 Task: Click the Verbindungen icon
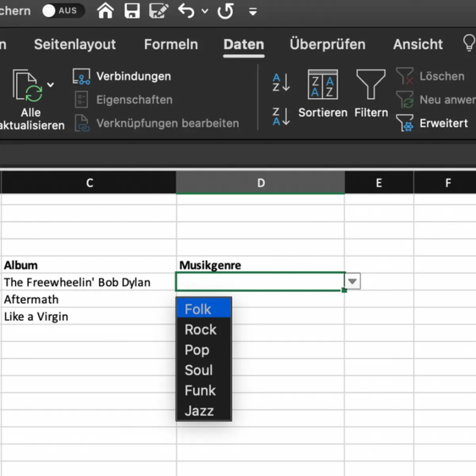[x=81, y=76]
